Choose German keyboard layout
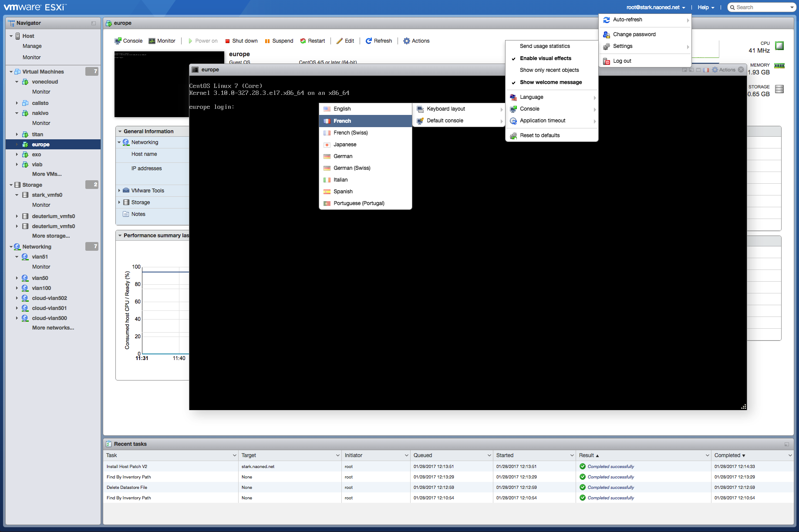799x532 pixels. (365, 156)
